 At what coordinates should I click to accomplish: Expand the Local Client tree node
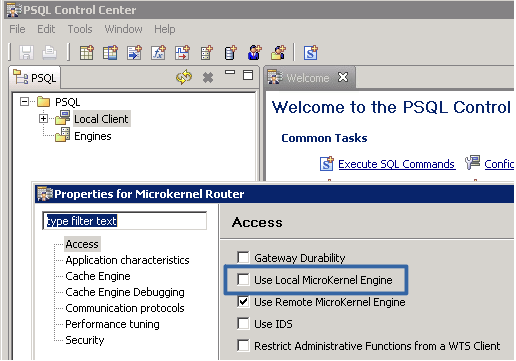click(x=43, y=118)
